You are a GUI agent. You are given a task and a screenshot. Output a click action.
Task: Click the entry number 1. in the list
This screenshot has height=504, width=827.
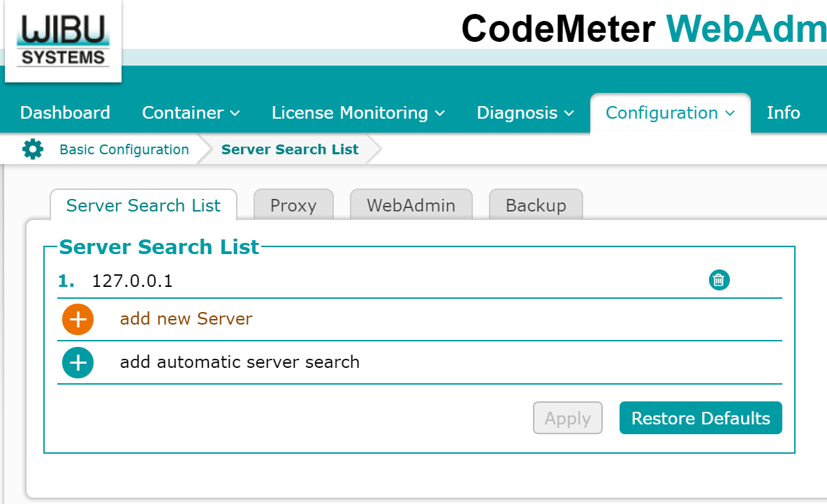[x=66, y=281]
